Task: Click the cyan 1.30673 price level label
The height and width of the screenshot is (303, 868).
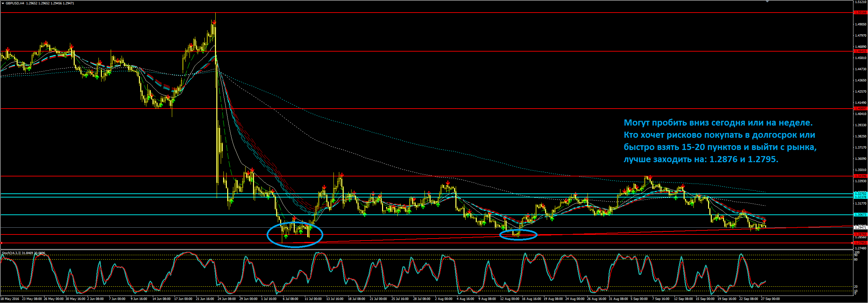Action: (861, 215)
